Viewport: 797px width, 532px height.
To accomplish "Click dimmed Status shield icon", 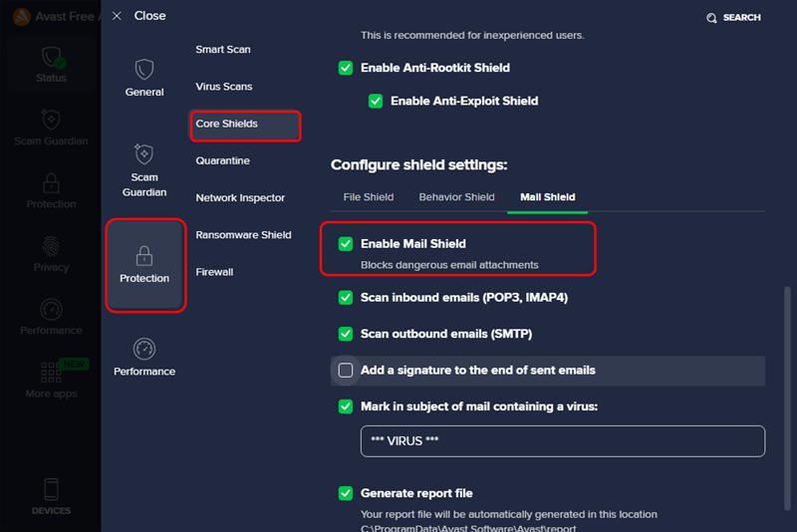I will pos(51,58).
